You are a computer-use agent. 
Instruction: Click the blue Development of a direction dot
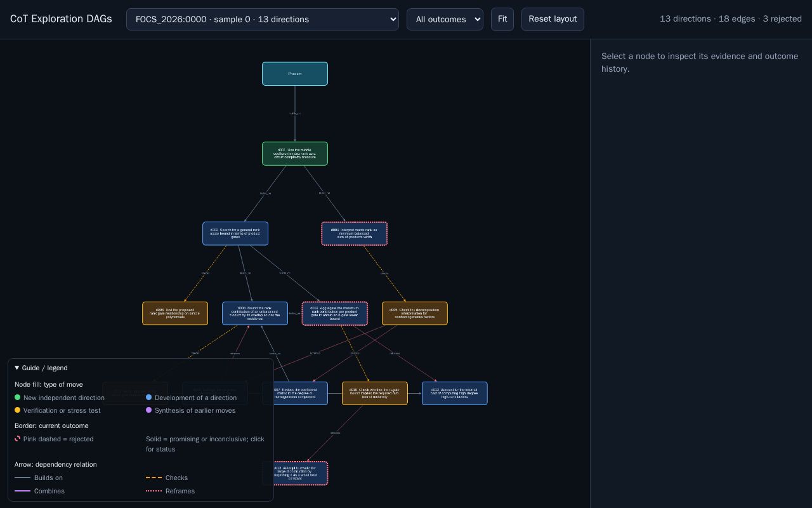click(149, 398)
